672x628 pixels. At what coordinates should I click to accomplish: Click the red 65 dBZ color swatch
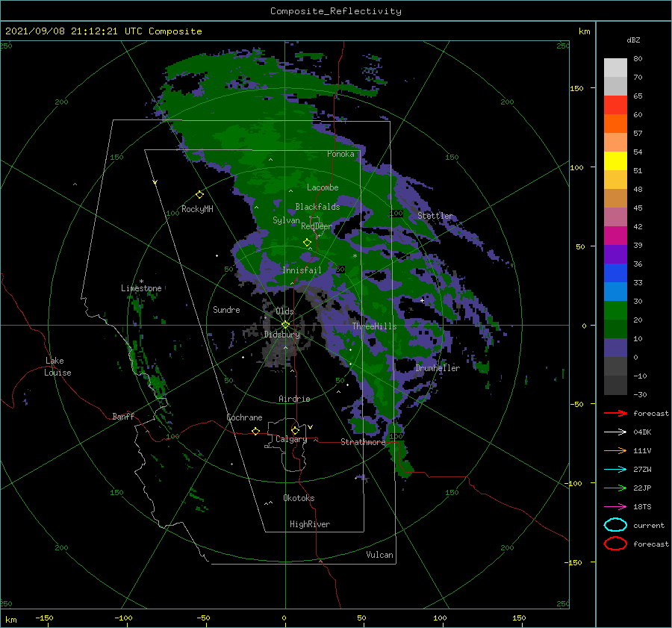615,105
